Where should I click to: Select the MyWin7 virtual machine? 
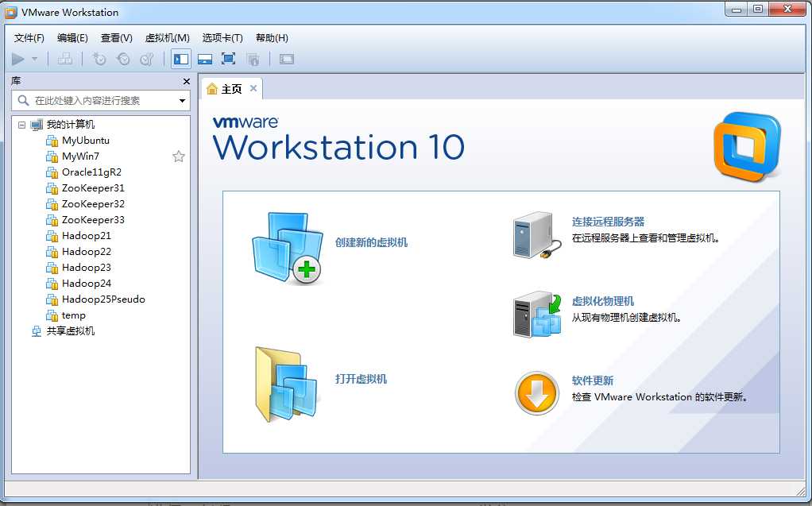click(80, 156)
